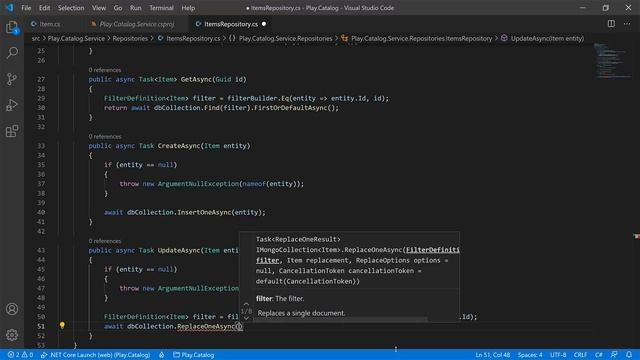
Task: Click line number 43 in gutter
Action: (x=41, y=250)
